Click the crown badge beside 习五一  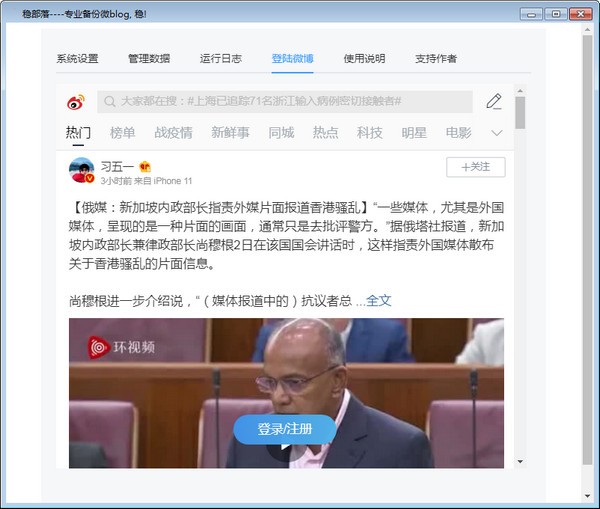tap(144, 165)
